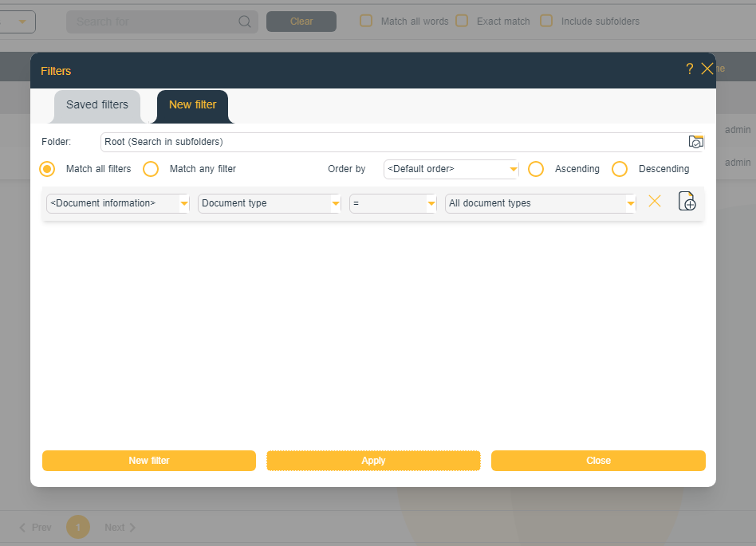756x546 pixels.
Task: Choose Descending sort order
Action: coord(620,169)
